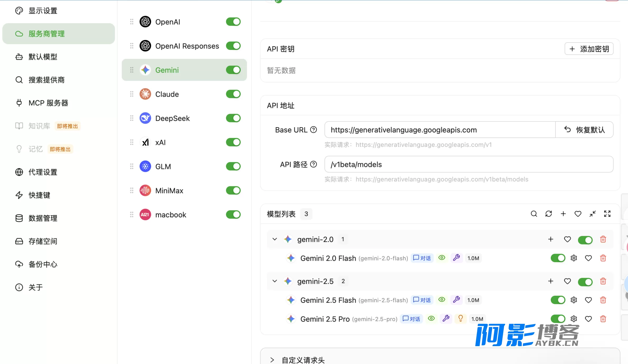Turn off the Gemini 2.5 Pro model switch
The image size is (628, 364).
pyautogui.click(x=558, y=319)
